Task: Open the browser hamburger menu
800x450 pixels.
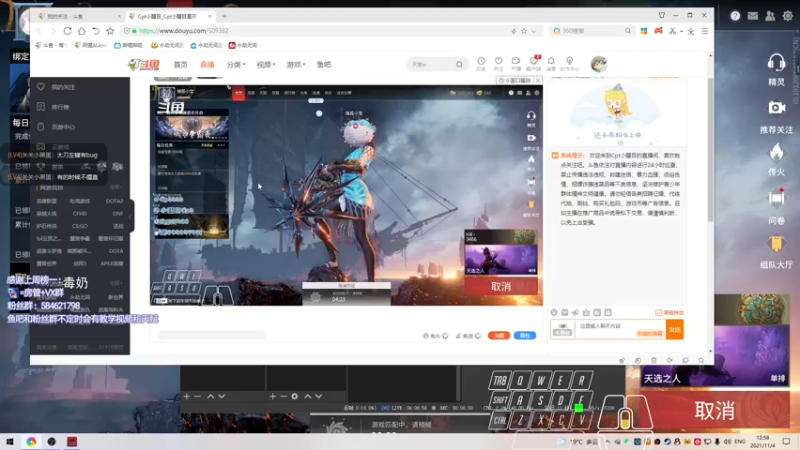Action: [705, 31]
